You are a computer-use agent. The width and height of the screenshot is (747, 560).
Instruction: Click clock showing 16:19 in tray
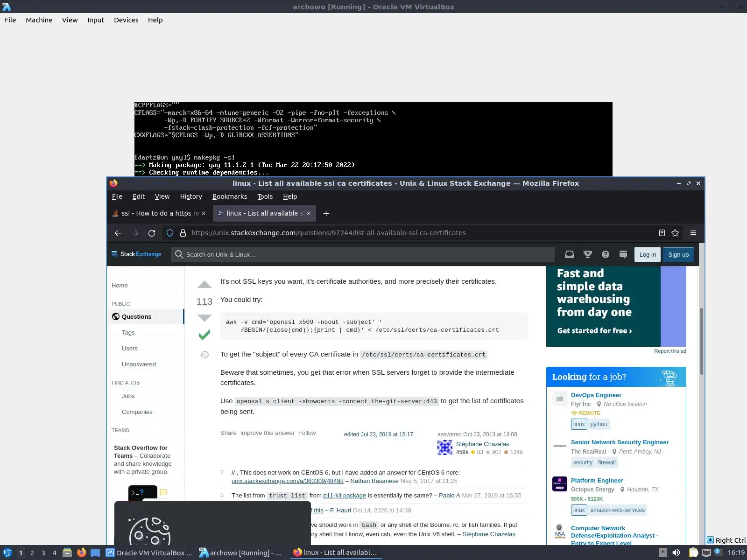(x=736, y=553)
